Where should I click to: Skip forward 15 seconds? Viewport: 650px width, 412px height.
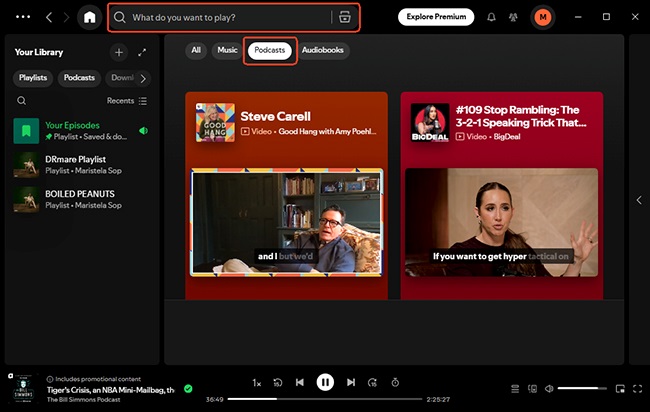click(372, 383)
